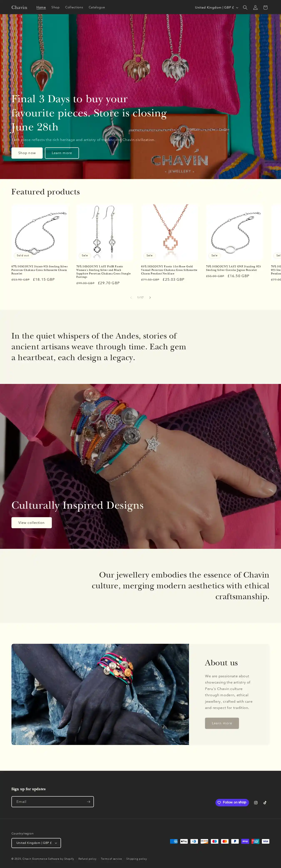Open the Refund policy link
281x868 pixels.
pos(87,859)
